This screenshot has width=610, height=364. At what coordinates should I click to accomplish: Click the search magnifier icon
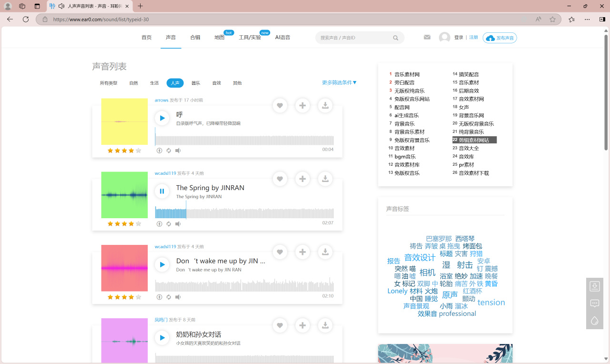(396, 38)
